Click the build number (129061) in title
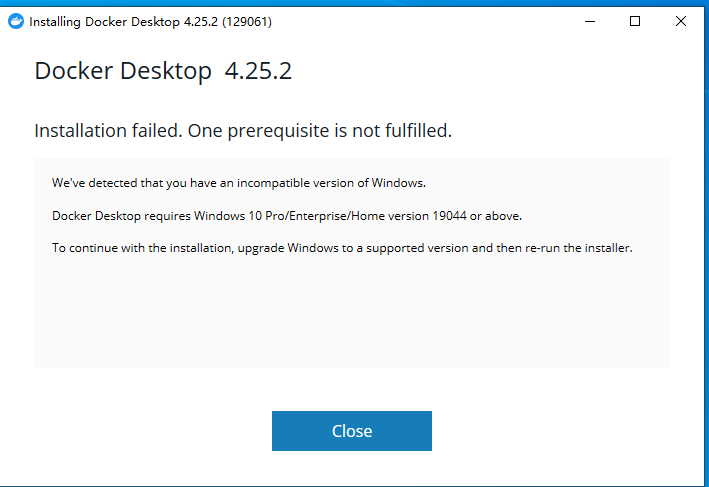This screenshot has width=709, height=487. [247, 21]
